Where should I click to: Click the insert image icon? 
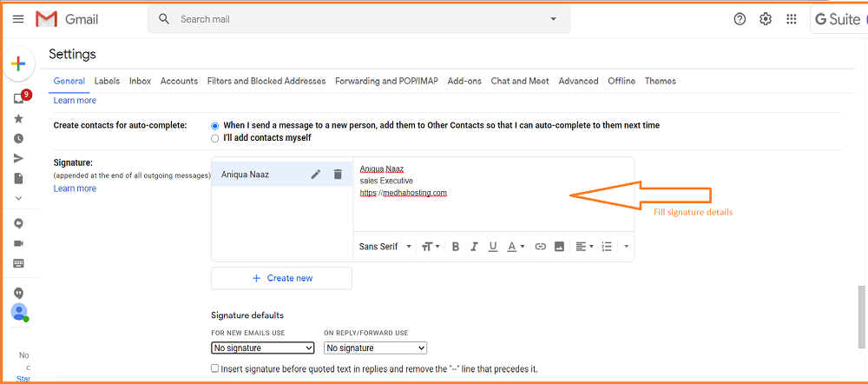tap(559, 247)
